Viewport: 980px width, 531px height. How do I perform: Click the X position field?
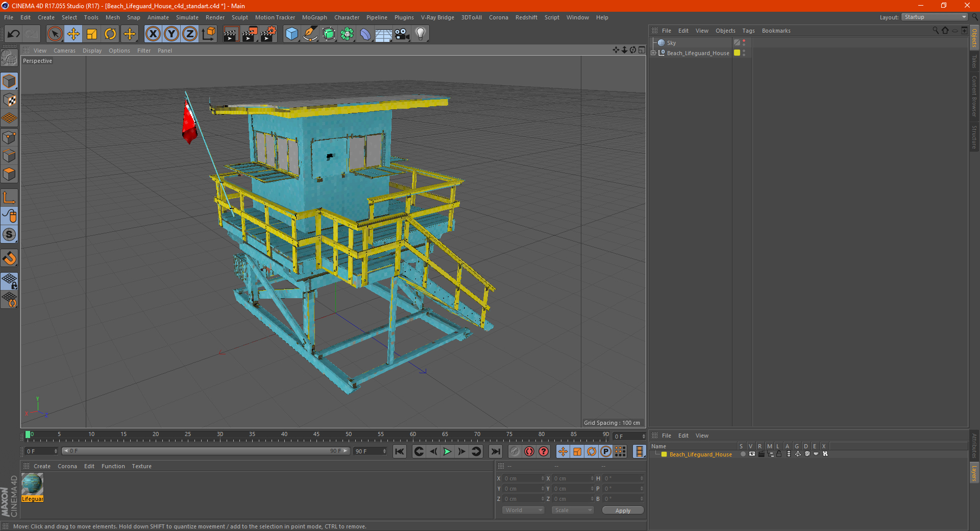coord(524,478)
